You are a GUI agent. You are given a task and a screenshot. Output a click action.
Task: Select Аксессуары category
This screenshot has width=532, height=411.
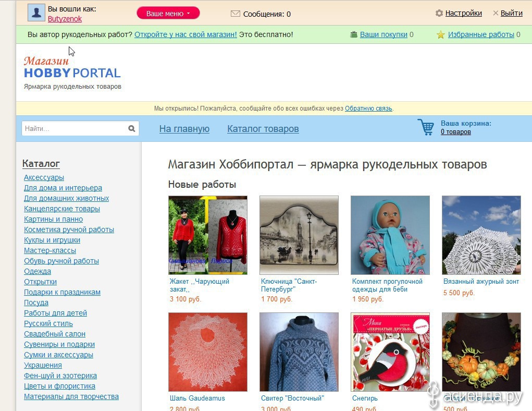44,177
